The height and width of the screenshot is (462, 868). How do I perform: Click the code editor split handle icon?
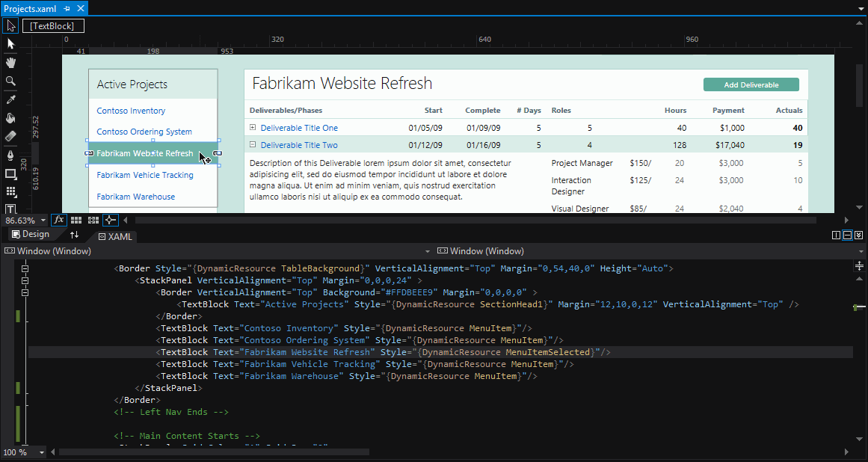[x=859, y=266]
